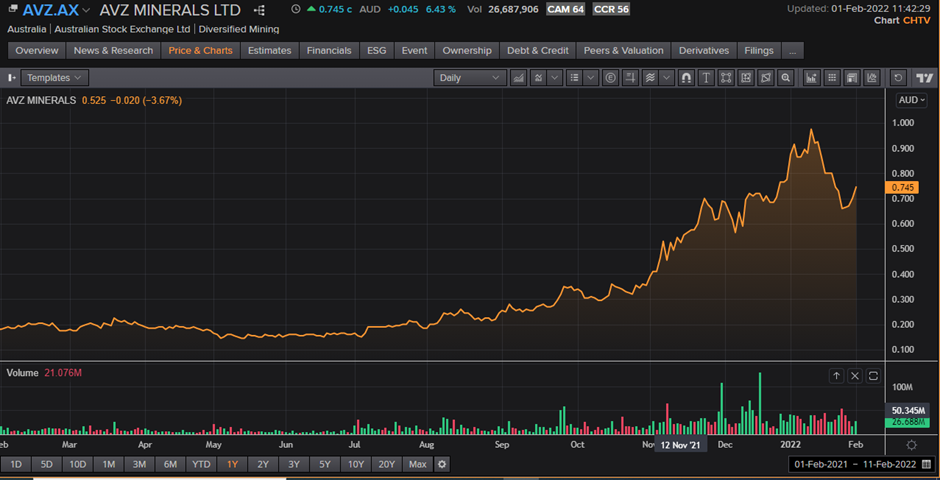940x480 pixels.
Task: Click the list/legend icon in chart toolbar
Action: (x=574, y=78)
